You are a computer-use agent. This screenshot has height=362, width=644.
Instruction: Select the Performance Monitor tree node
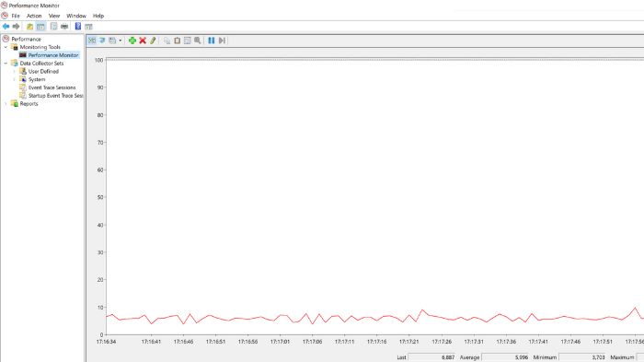(x=53, y=55)
